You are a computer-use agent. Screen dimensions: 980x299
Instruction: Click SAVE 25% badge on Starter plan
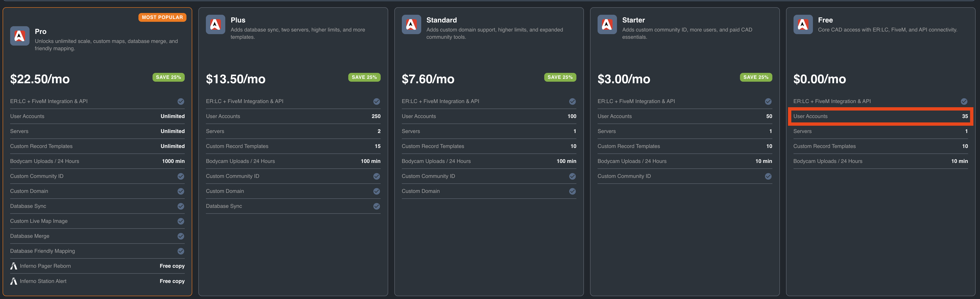[756, 77]
